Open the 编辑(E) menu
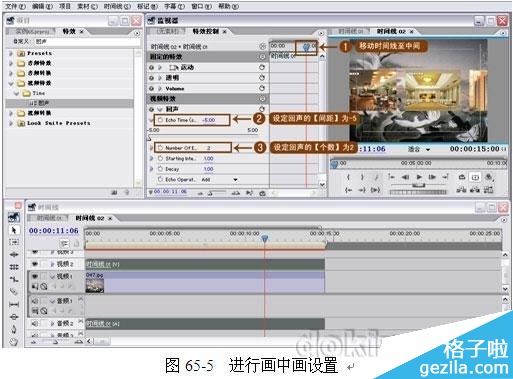This screenshot has height=379, width=513. (x=42, y=6)
